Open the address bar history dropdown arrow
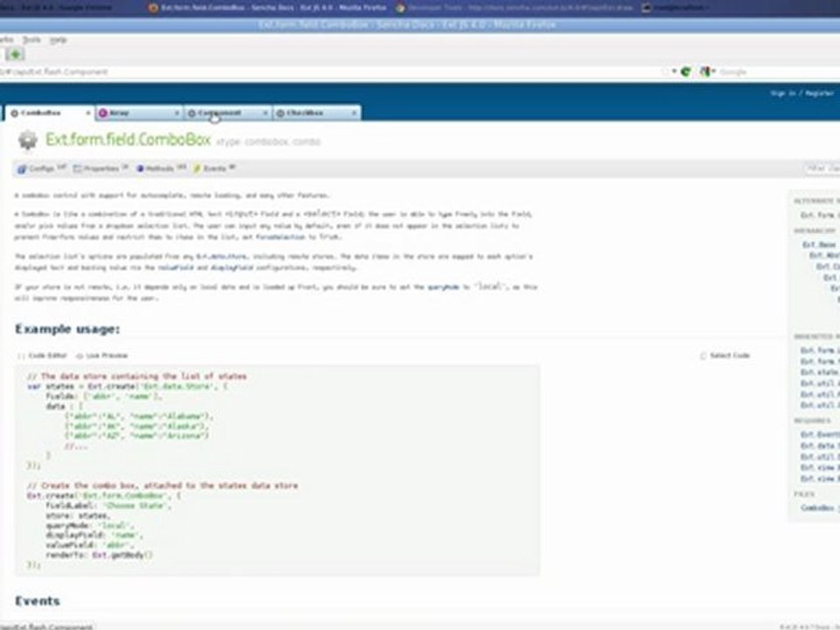This screenshot has width=840, height=630. (x=674, y=71)
